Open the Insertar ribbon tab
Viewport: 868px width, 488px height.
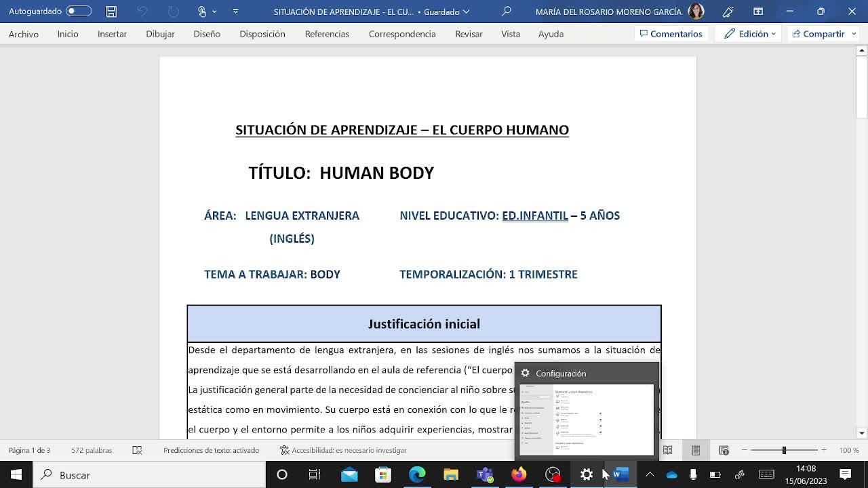click(x=112, y=34)
